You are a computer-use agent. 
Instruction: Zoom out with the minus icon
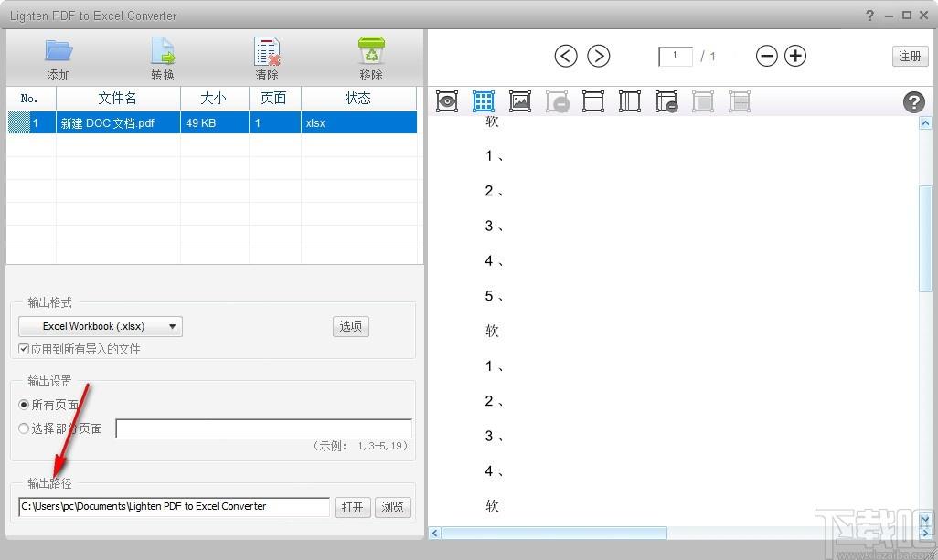(x=766, y=56)
